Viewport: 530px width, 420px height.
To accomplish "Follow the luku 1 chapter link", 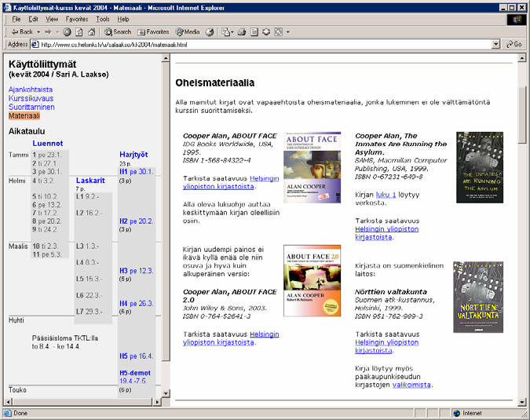I will click(x=386, y=195).
